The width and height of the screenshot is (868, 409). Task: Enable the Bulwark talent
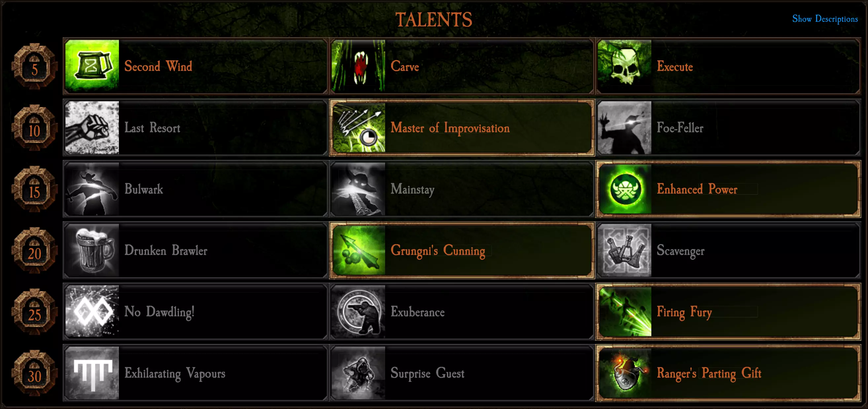pyautogui.click(x=196, y=189)
